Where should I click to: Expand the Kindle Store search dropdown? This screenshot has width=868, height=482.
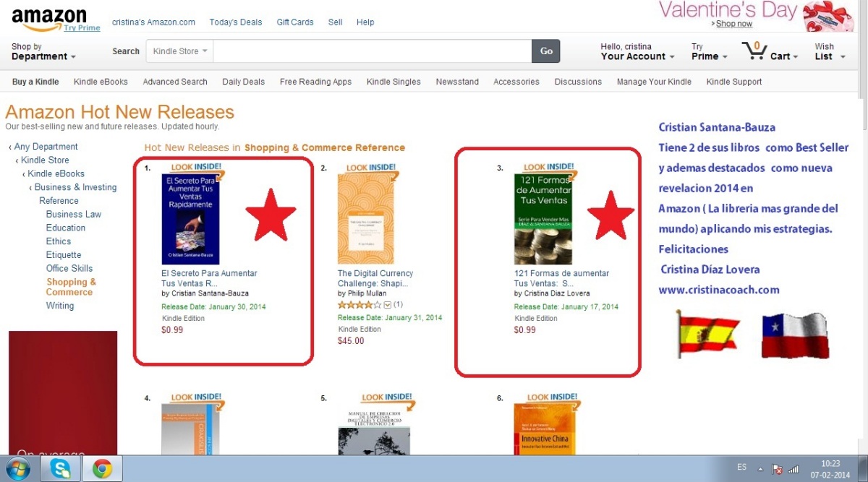tap(180, 51)
